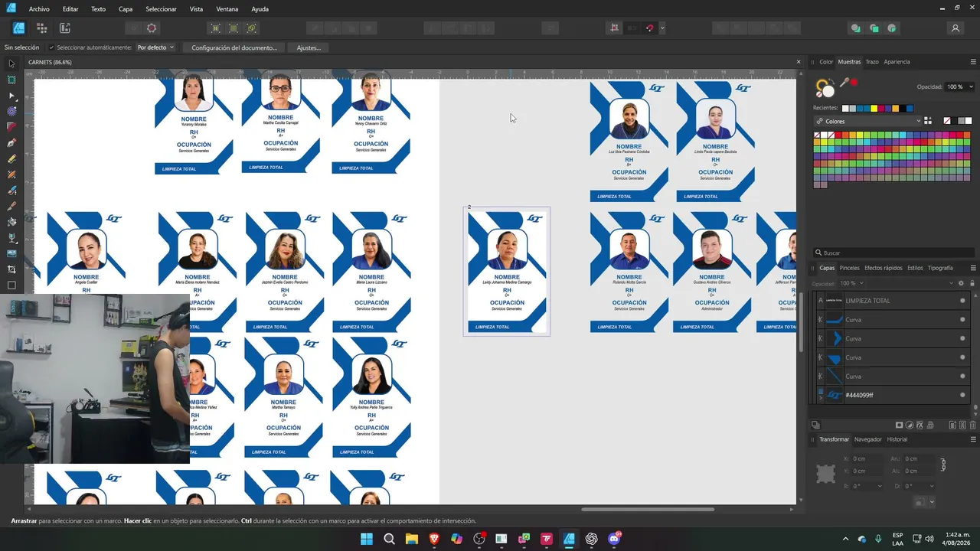Click the eyedropper color picker

[x=844, y=83]
